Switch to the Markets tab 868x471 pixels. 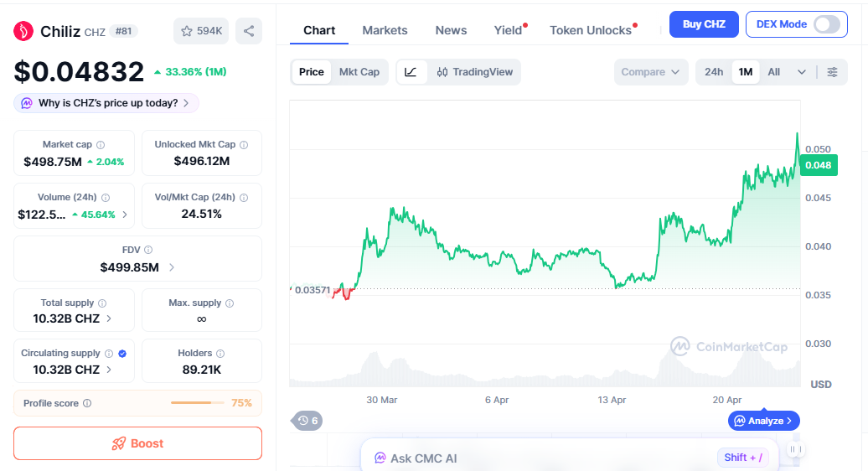pos(385,30)
